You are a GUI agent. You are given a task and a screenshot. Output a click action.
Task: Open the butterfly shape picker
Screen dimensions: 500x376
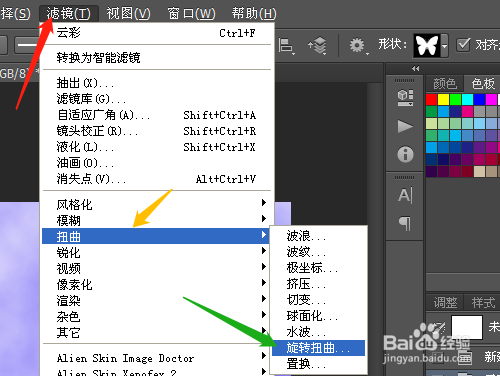point(430,45)
